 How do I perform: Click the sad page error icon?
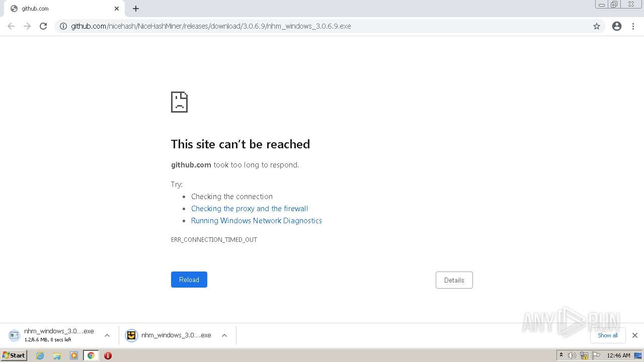(179, 102)
